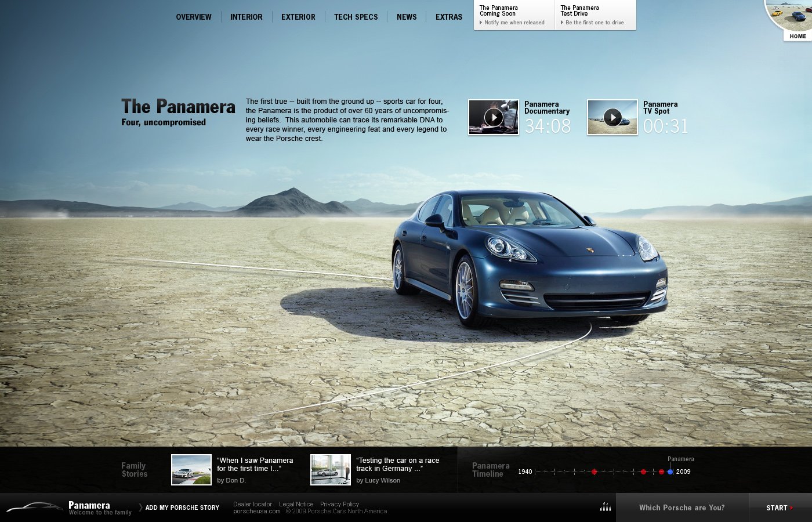
Task: Open the Extras menu item
Action: point(449,17)
